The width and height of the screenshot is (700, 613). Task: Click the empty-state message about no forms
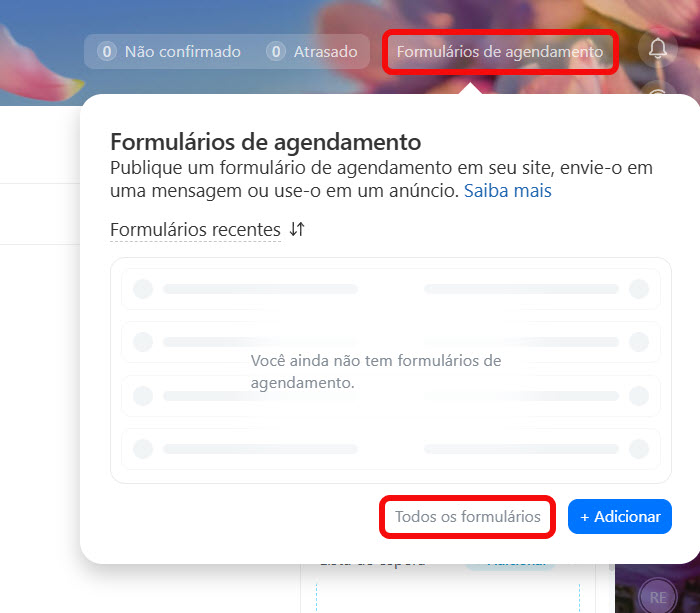click(x=376, y=371)
